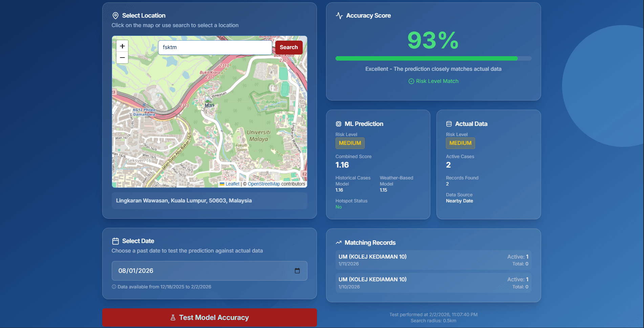The width and height of the screenshot is (644, 328).
Task: Click the Risk Level Match checkmark icon
Action: point(411,81)
